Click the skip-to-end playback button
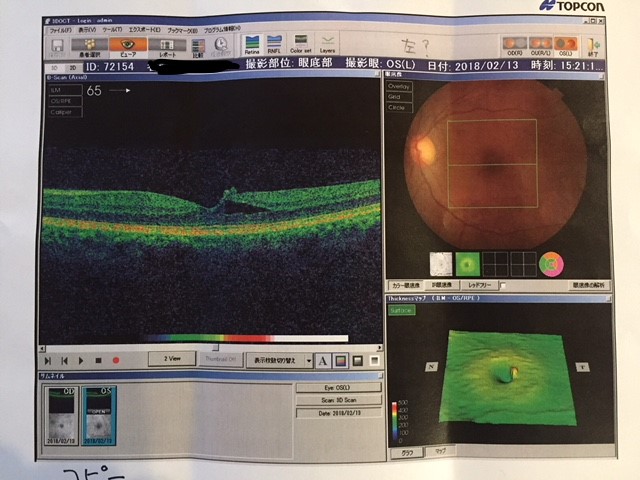The image size is (640, 480). [47, 361]
